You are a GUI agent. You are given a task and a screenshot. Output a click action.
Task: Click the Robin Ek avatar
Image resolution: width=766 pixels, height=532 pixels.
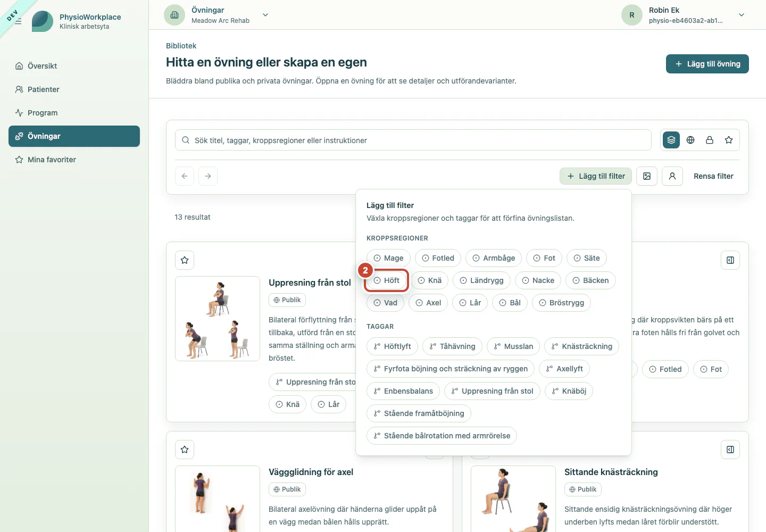(x=632, y=15)
